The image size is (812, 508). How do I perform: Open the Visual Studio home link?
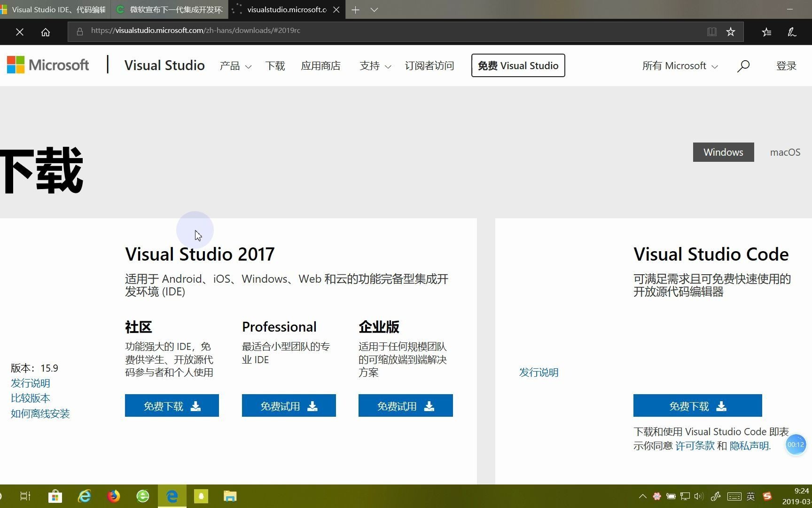tap(164, 65)
